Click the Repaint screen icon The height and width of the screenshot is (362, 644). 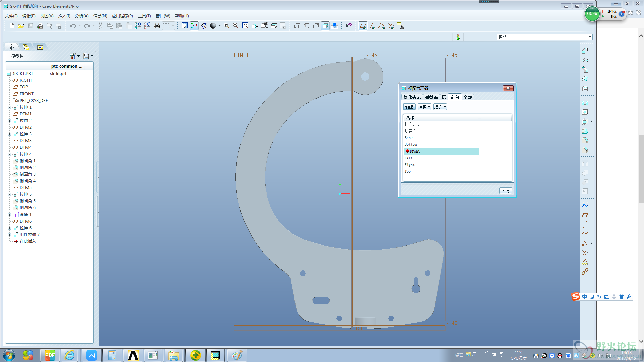tap(185, 26)
